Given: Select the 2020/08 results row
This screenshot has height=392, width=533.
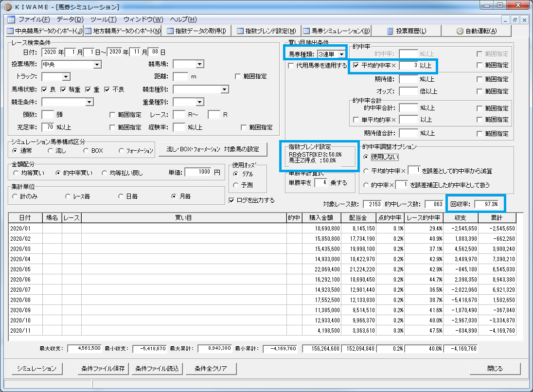Looking at the screenshot, I should (262, 300).
